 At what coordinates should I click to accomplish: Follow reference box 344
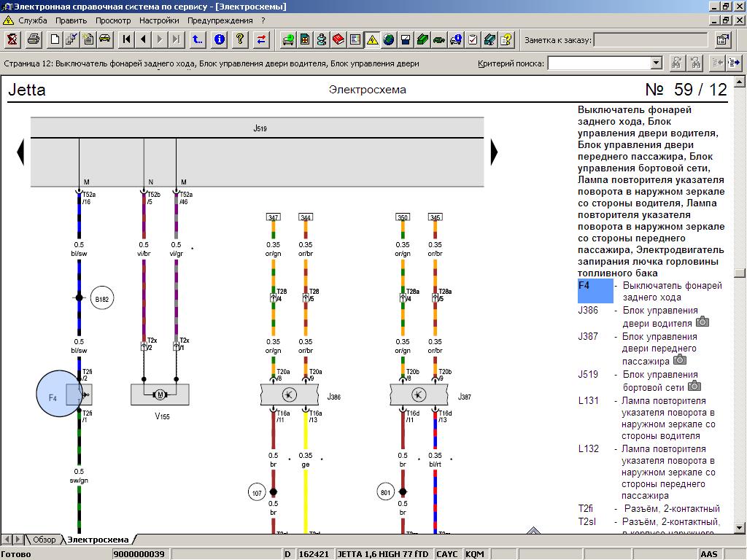[x=306, y=217]
